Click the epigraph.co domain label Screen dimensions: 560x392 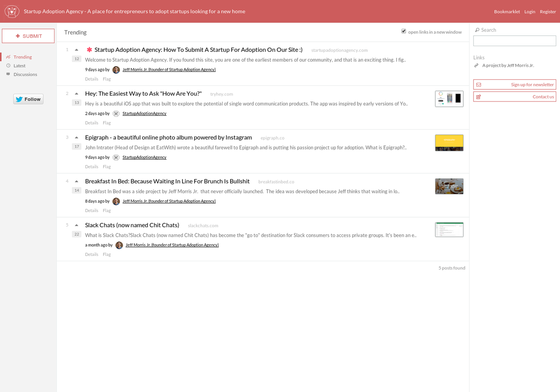[x=273, y=138]
